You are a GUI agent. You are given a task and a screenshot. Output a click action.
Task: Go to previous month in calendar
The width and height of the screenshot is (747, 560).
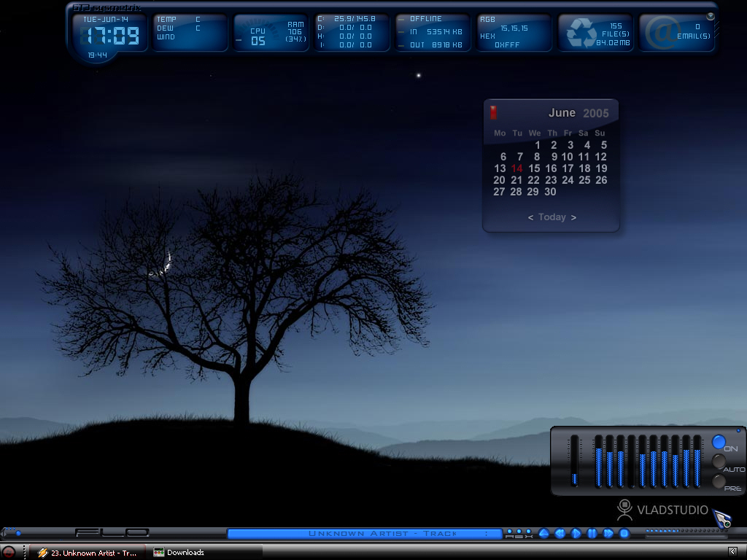click(530, 217)
